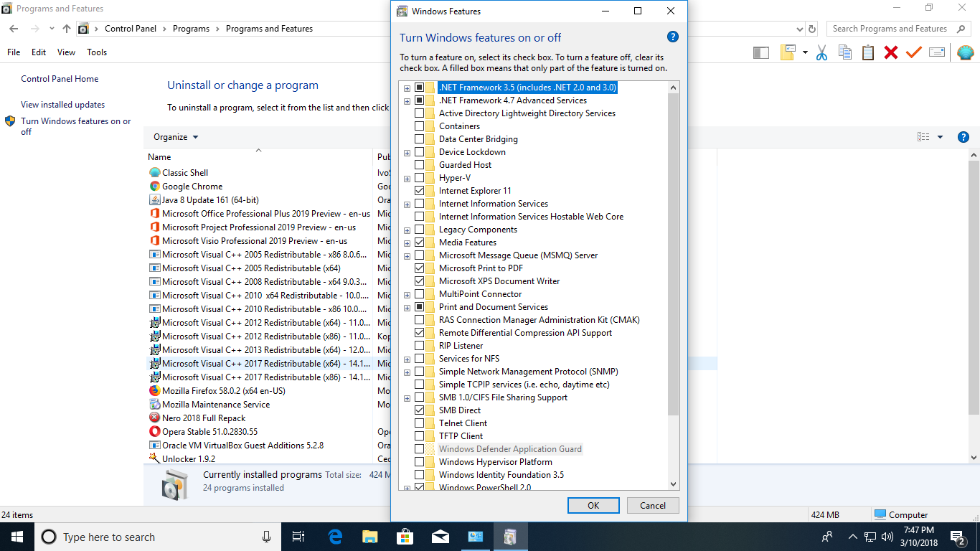Toggle the Internet Explorer 11 checkbox
The height and width of the screenshot is (551, 980).
[420, 191]
